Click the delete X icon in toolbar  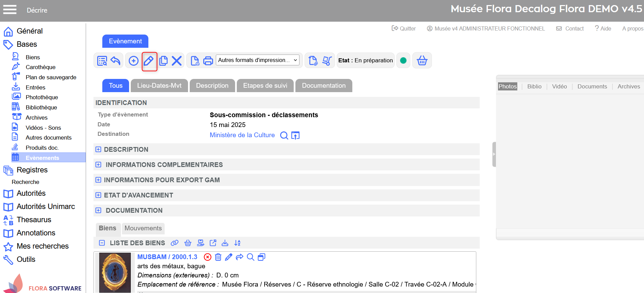pos(176,61)
